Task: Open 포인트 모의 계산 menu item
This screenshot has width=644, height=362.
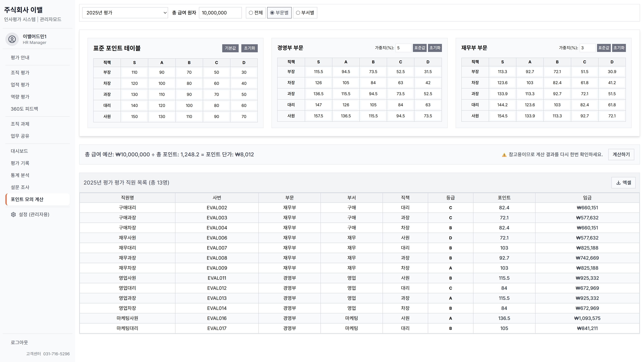Action: click(27, 199)
